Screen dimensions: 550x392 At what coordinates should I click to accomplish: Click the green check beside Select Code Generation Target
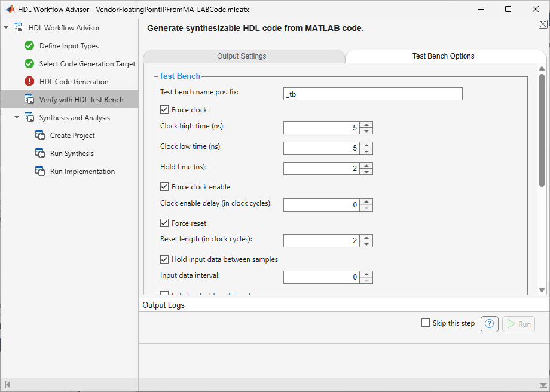tap(29, 63)
